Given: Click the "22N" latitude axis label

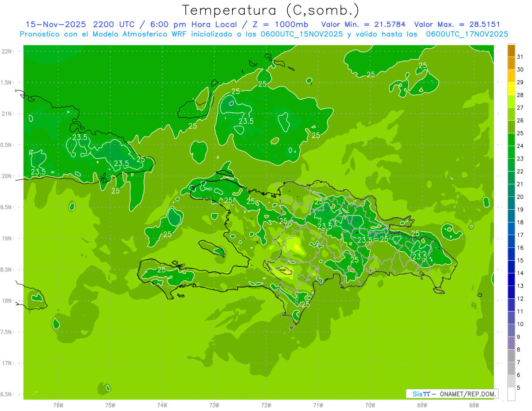Looking at the screenshot, I should (7, 51).
